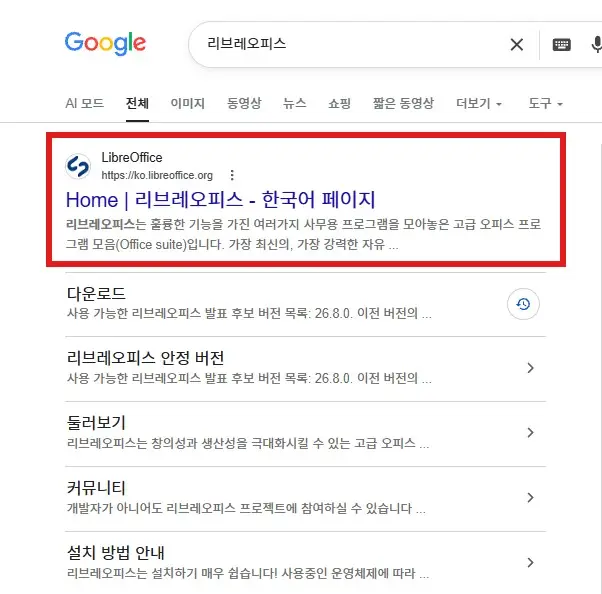This screenshot has height=594, width=602.
Task: Click the LibreOffice site favicon
Action: click(78, 166)
